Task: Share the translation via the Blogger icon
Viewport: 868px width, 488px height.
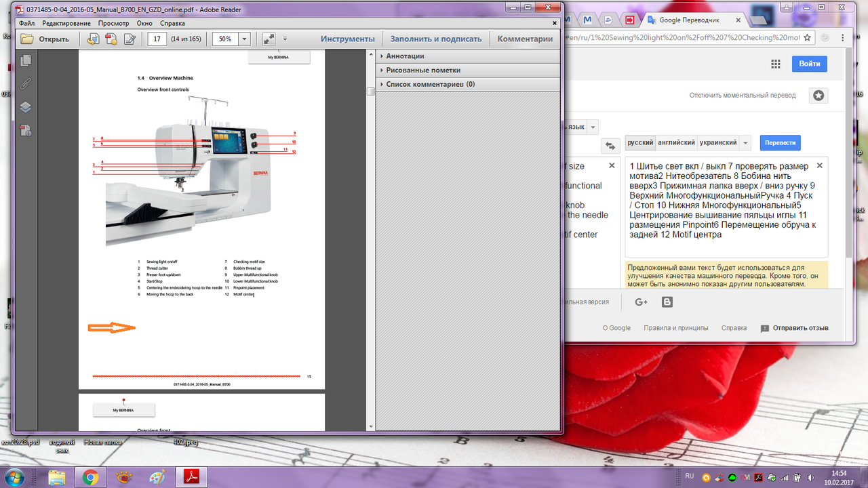Action: [x=667, y=302]
